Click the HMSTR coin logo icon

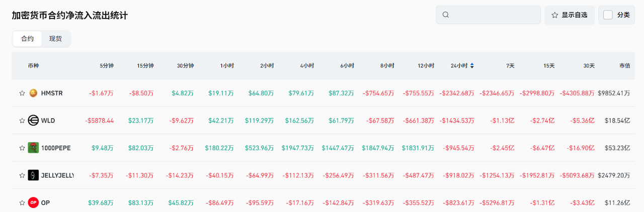[x=33, y=93]
